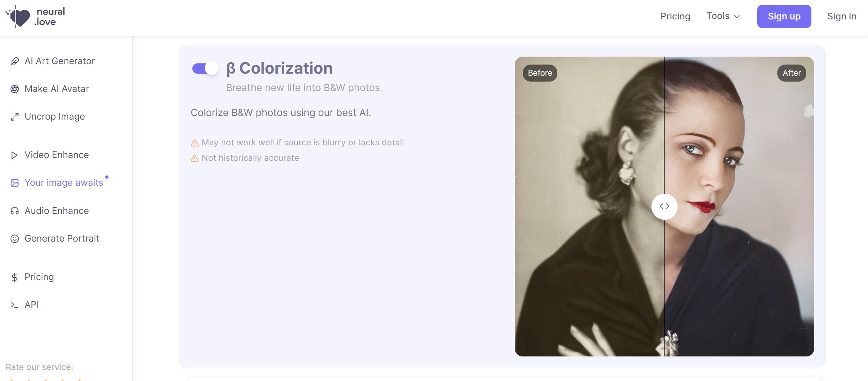Click the before/after comparison slider handle
The width and height of the screenshot is (868, 381).
click(664, 206)
